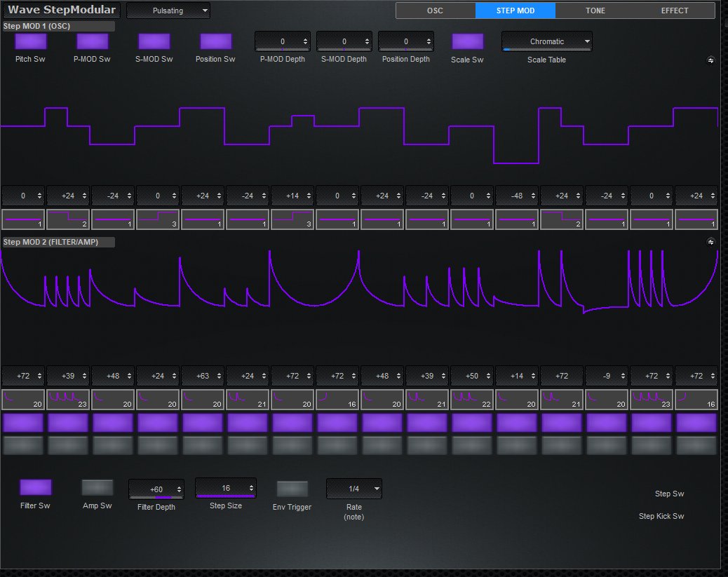Toggle the Position Sw switch
Image resolution: width=728 pixels, height=577 pixels.
[216, 41]
